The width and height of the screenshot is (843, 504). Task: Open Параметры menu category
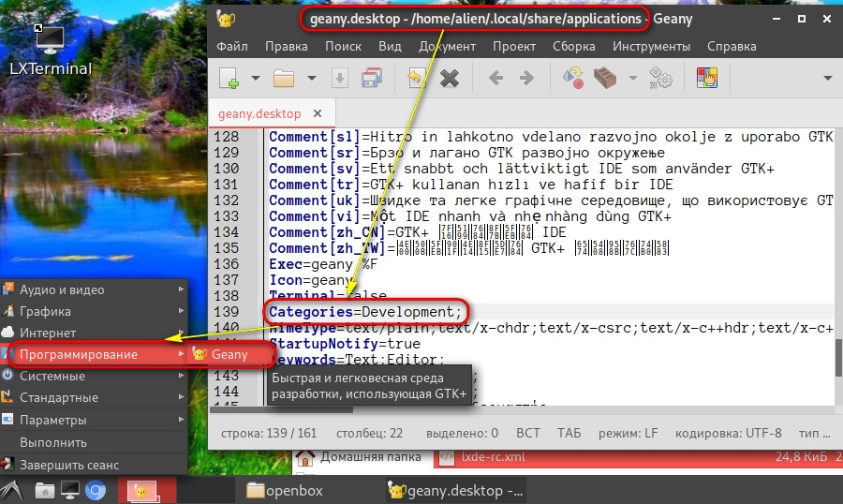coord(94,420)
